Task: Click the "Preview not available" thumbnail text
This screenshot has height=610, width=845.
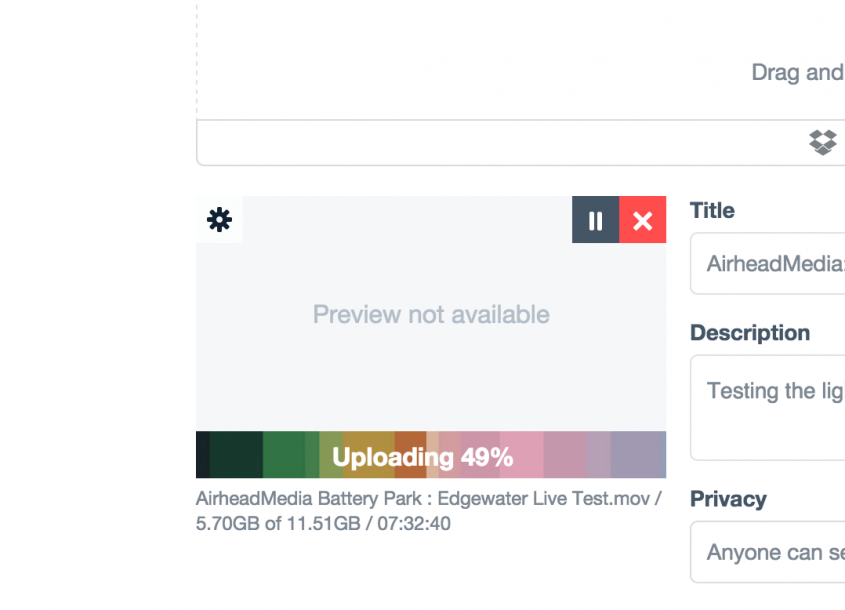Action: tap(431, 315)
